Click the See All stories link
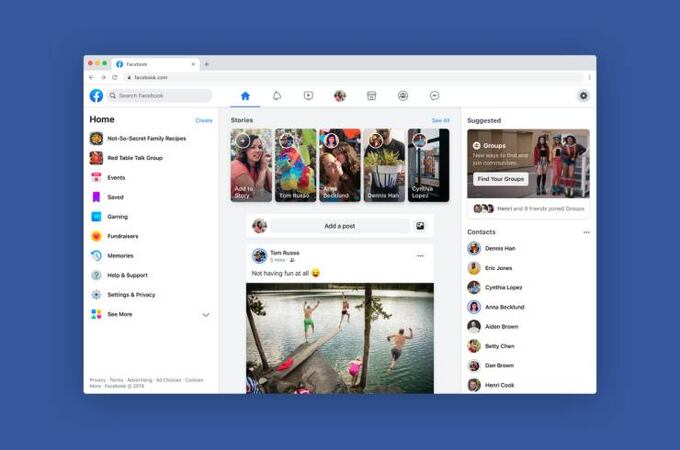The height and width of the screenshot is (450, 680). [440, 120]
